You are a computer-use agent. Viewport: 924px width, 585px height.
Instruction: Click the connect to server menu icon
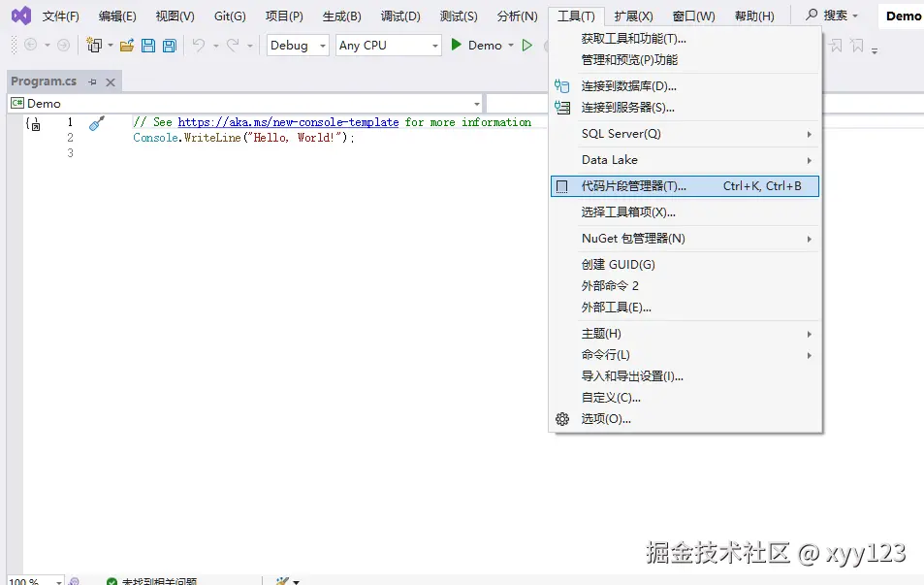click(x=562, y=108)
